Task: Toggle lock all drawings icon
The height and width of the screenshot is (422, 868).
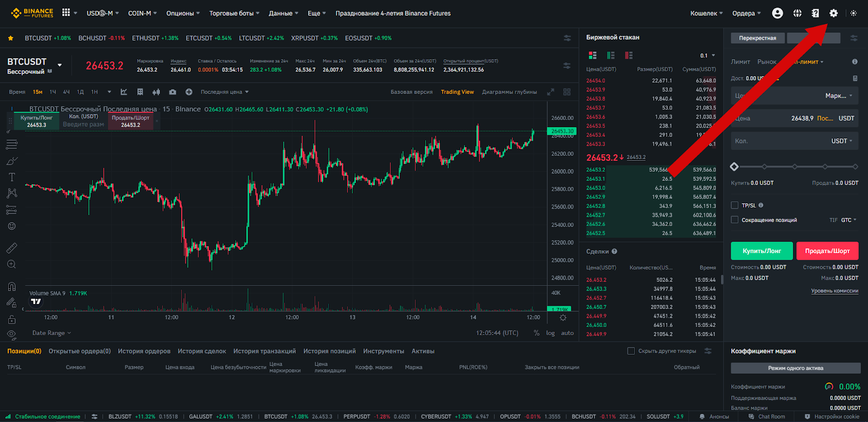Action: point(11,319)
